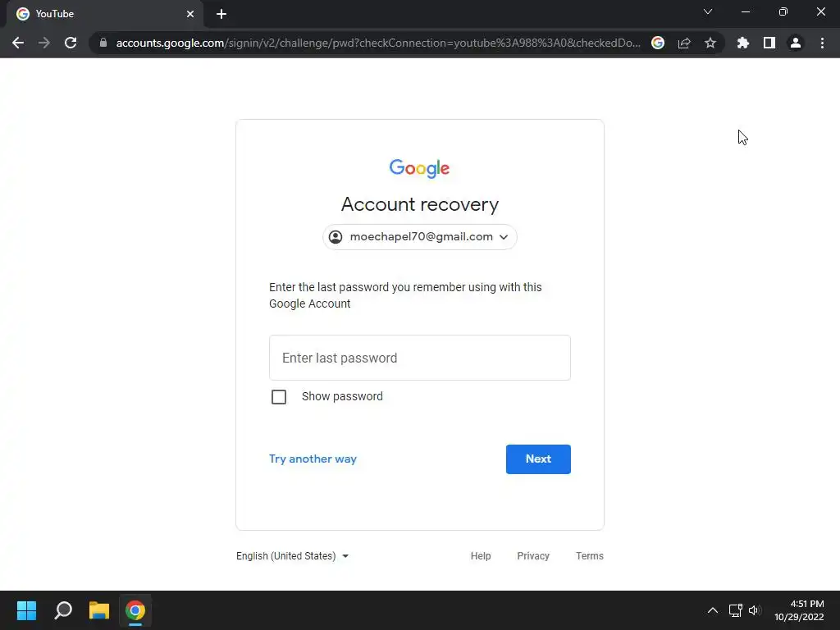This screenshot has height=630, width=840.
Task: Click the Google icon in address bar
Action: [x=658, y=43]
